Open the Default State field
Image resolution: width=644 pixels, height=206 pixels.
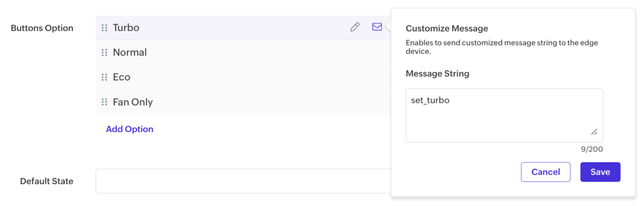tap(243, 181)
